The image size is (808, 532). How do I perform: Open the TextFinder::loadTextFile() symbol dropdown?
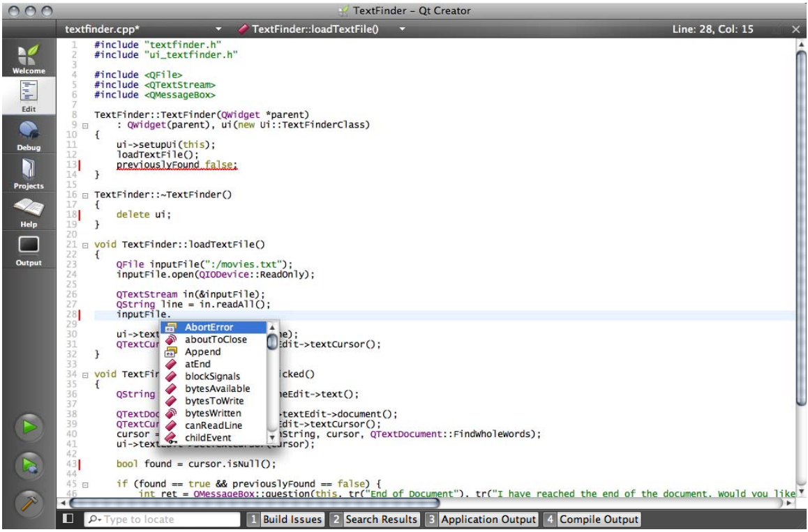(402, 29)
